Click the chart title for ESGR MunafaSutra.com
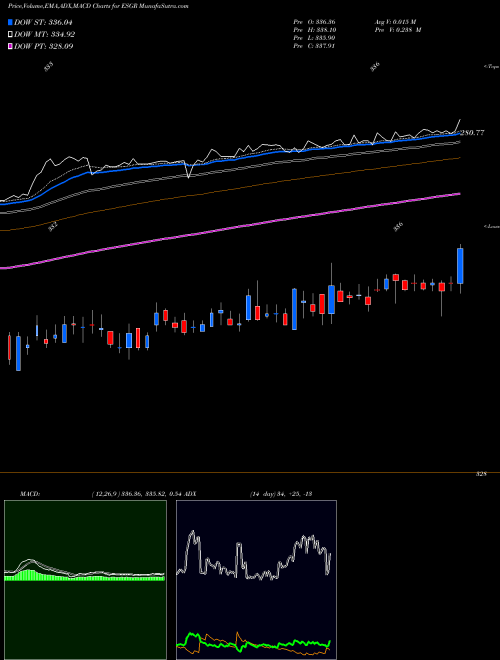This screenshot has height=660, width=500. [x=98, y=6]
